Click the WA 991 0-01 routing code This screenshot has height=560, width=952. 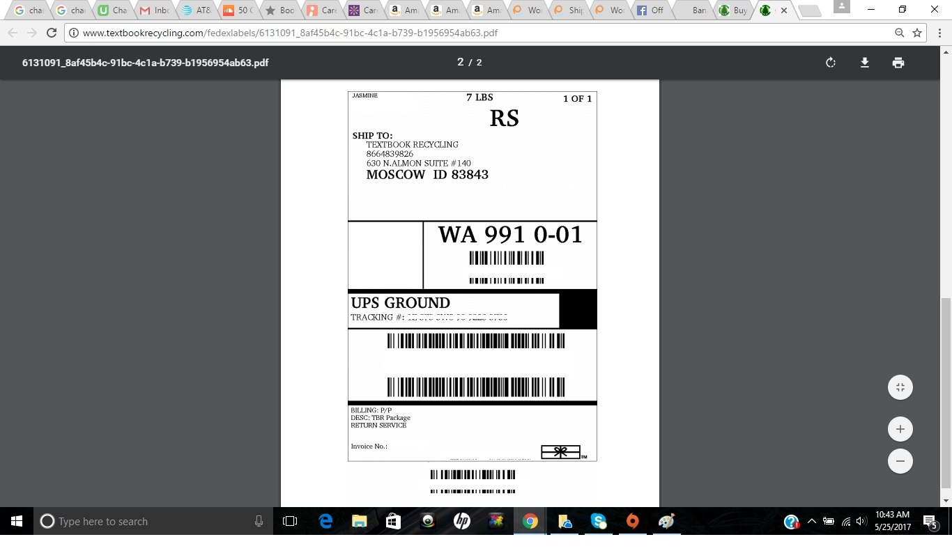[x=509, y=235]
